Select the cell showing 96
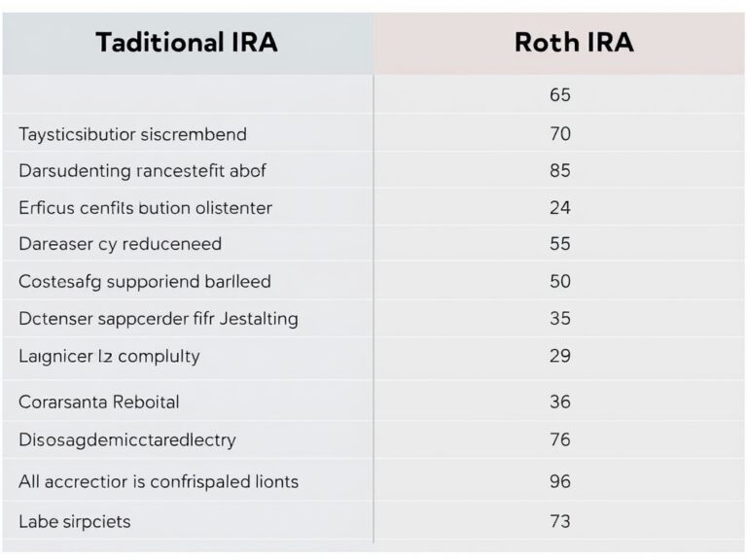Viewport: 747px width, 560px height. tap(559, 481)
